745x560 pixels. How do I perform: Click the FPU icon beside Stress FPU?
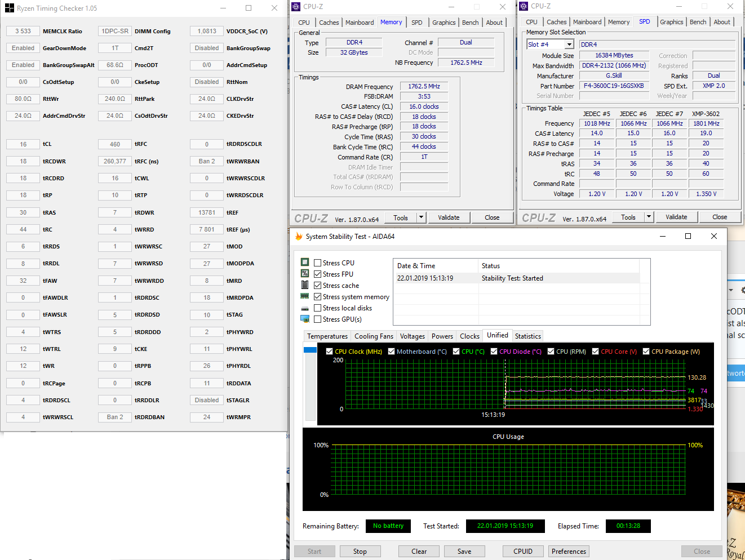coord(305,274)
